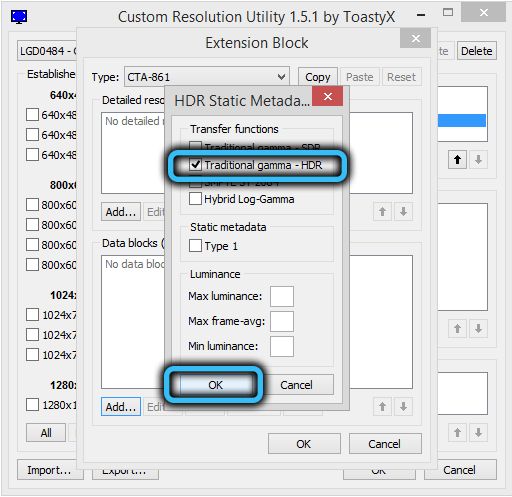
Task: Click down arrow beside black up arrow
Action: [478, 160]
